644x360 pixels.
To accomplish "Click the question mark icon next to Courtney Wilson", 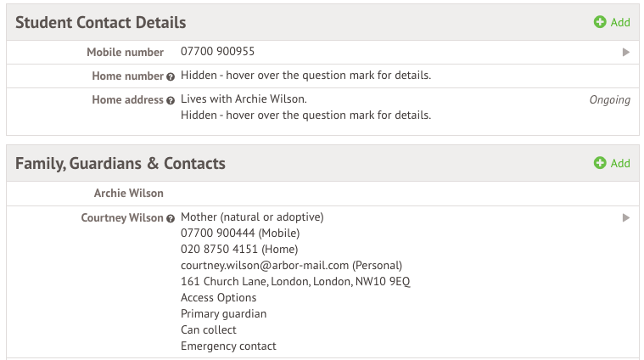I will tap(171, 218).
